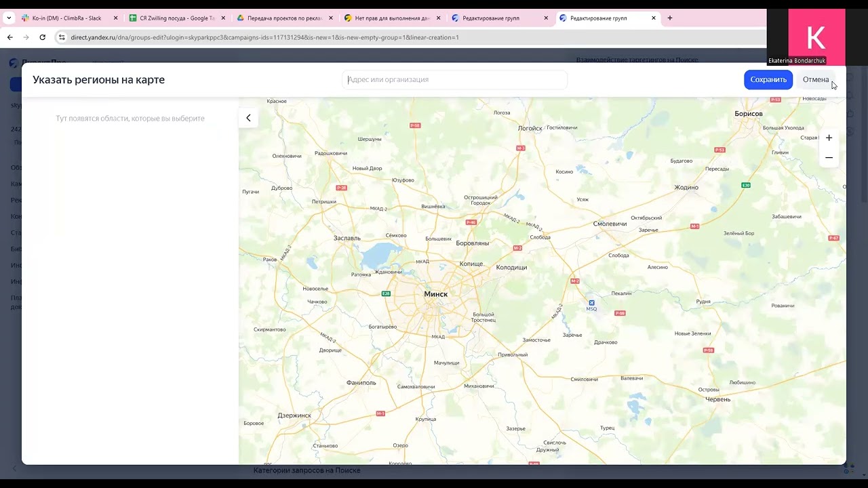The height and width of the screenshot is (488, 868).
Task: Click Богатырёво label on the map
Action: pyautogui.click(x=382, y=327)
